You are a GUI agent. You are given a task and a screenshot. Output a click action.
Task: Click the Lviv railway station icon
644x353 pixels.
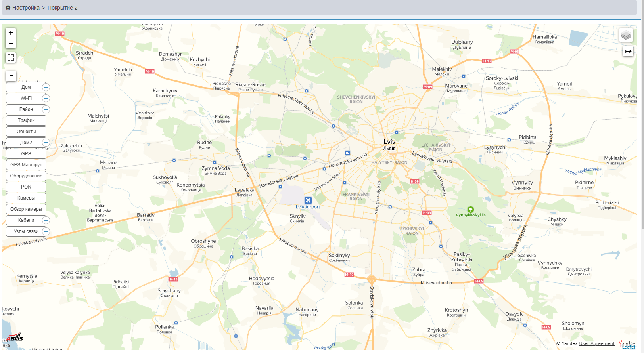(348, 153)
